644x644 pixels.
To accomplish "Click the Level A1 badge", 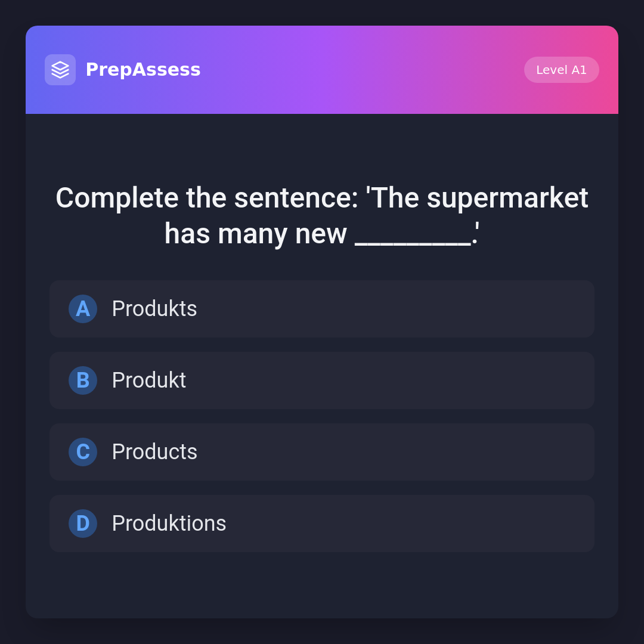I will point(561,70).
